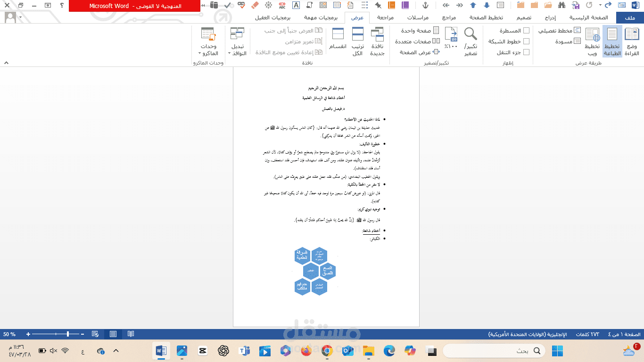Click the binoculars find icon
Image resolution: width=644 pixels, height=362 pixels.
pos(562,5)
